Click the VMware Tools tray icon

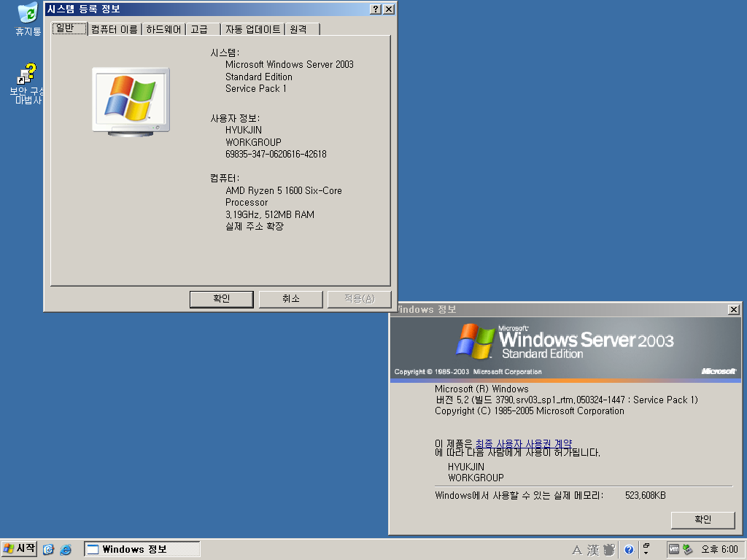(673, 549)
